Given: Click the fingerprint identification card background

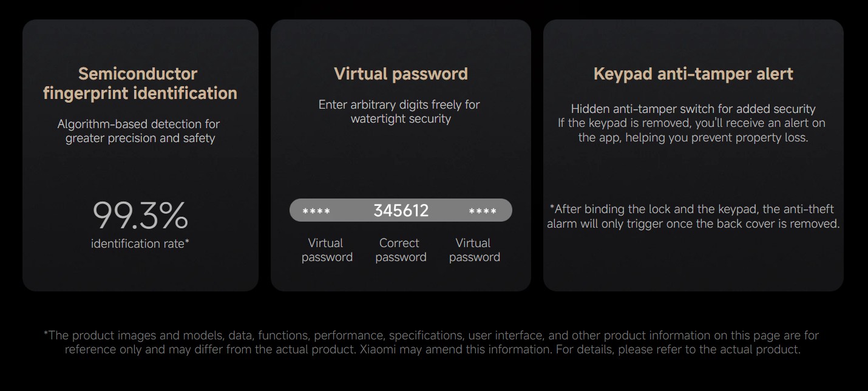Looking at the screenshot, I should 140,176.
